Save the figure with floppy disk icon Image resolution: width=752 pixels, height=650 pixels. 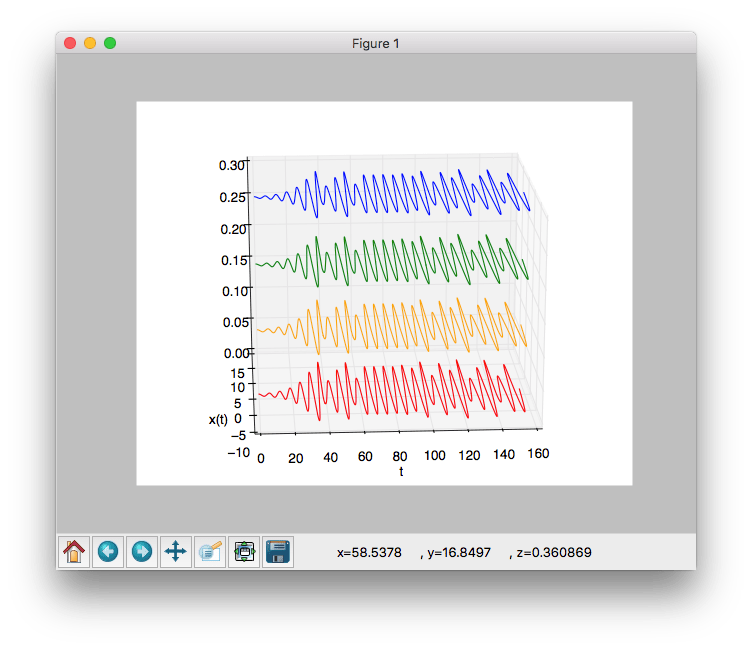278,552
